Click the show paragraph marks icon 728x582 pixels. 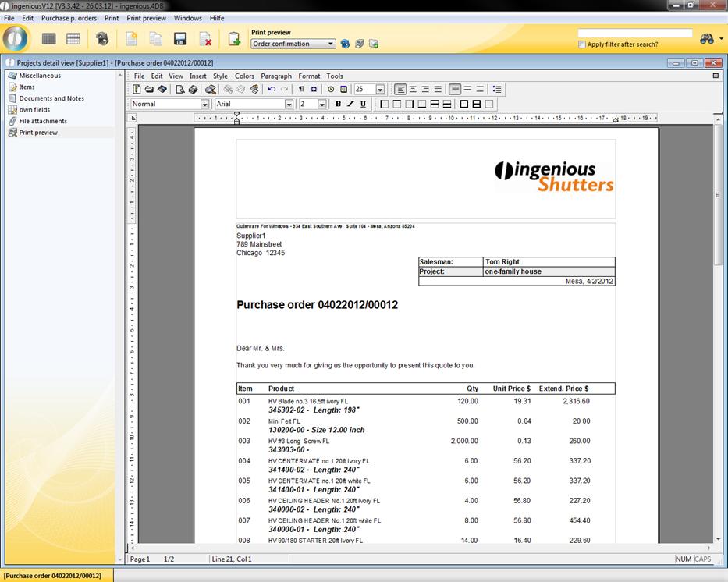tap(301, 90)
